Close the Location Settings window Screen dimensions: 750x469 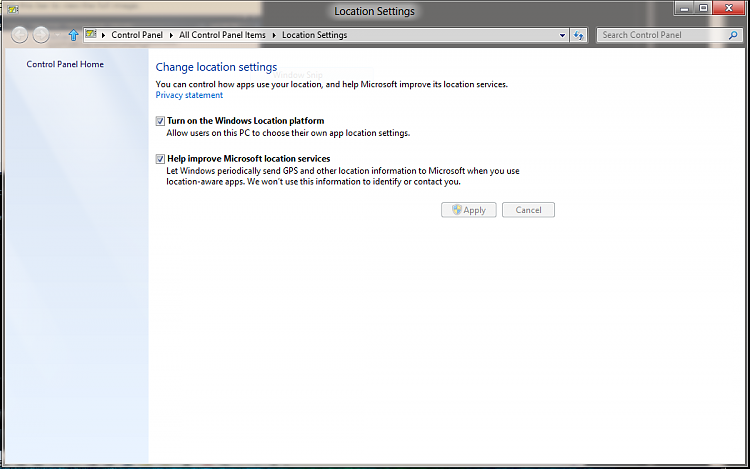coord(728,8)
